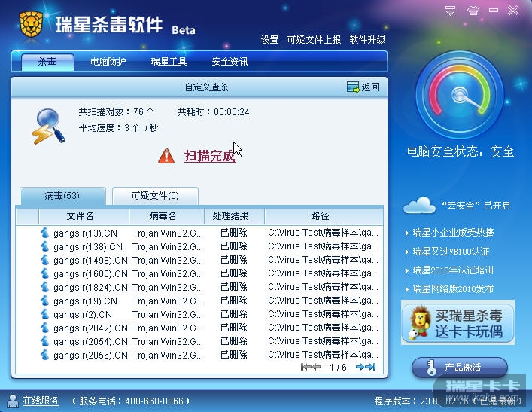Click the shirt-shaped skin change icon
The height and width of the screenshot is (412, 532).
(x=473, y=11)
